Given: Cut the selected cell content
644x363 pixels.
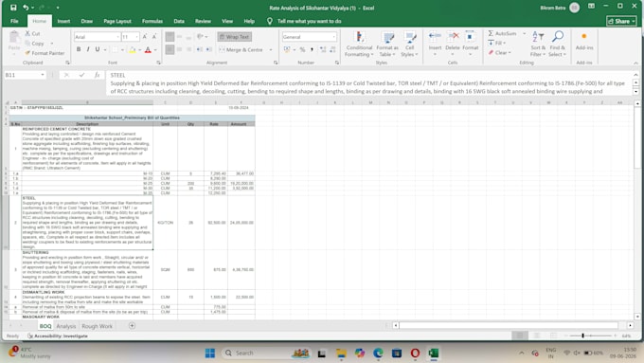Looking at the screenshot, I should (x=32, y=34).
